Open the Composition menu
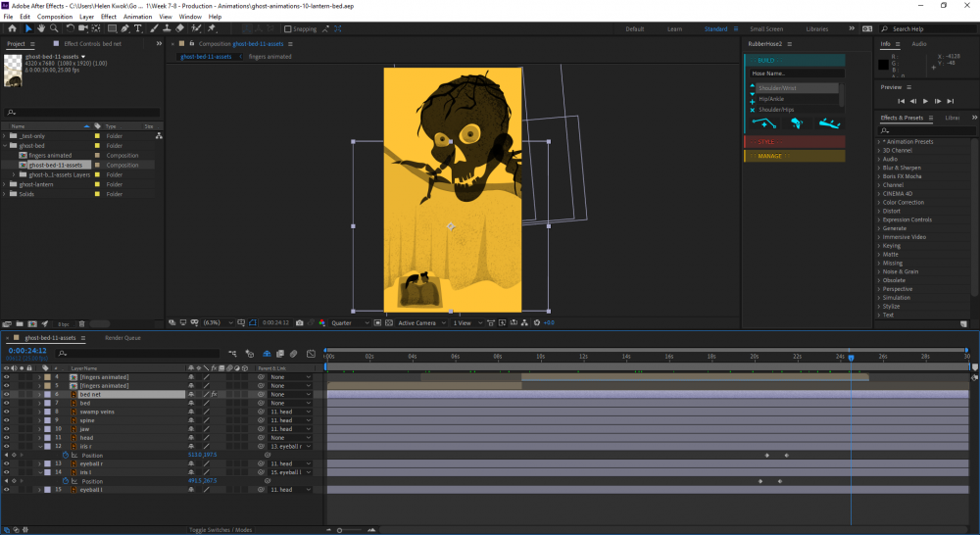980x535 pixels. 54,17
